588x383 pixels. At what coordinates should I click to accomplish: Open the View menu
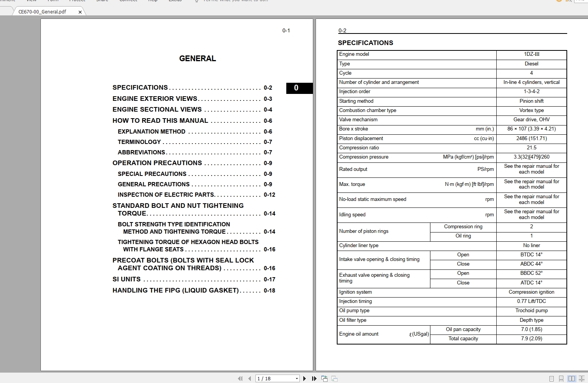click(31, 1)
